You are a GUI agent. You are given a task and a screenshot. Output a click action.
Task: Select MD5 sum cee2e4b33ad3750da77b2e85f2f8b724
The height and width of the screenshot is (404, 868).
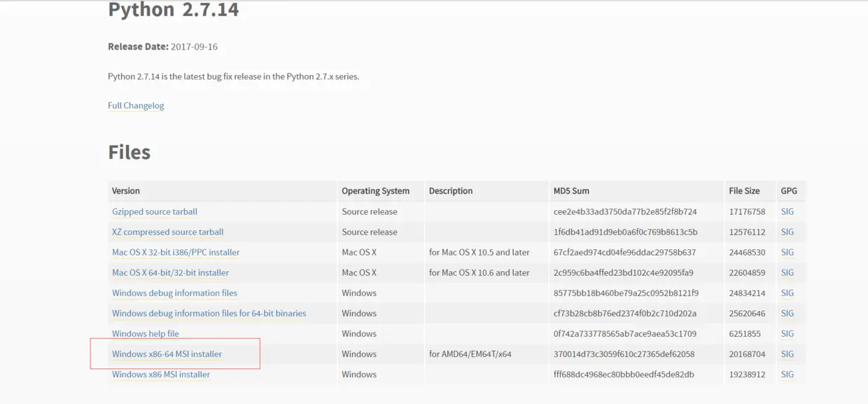pyautogui.click(x=625, y=211)
